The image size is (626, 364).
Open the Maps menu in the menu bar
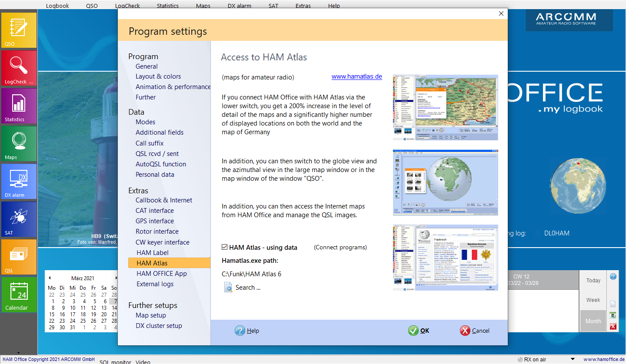click(x=203, y=6)
